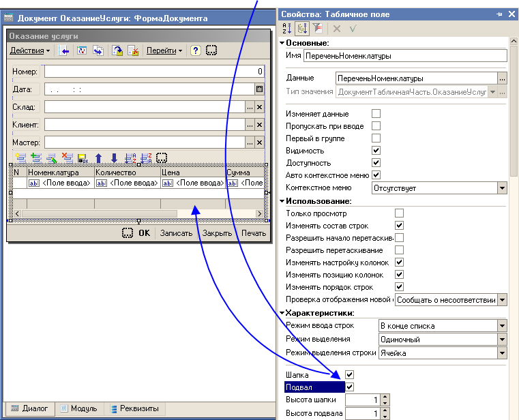Toggle the Шапка checkbox
This screenshot has width=519, height=420.
click(350, 375)
